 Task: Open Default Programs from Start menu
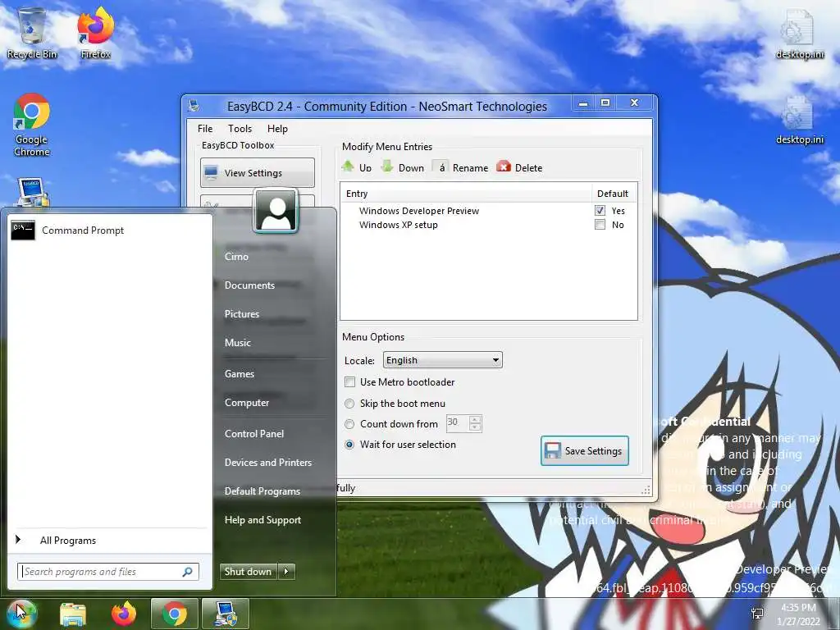coord(262,491)
